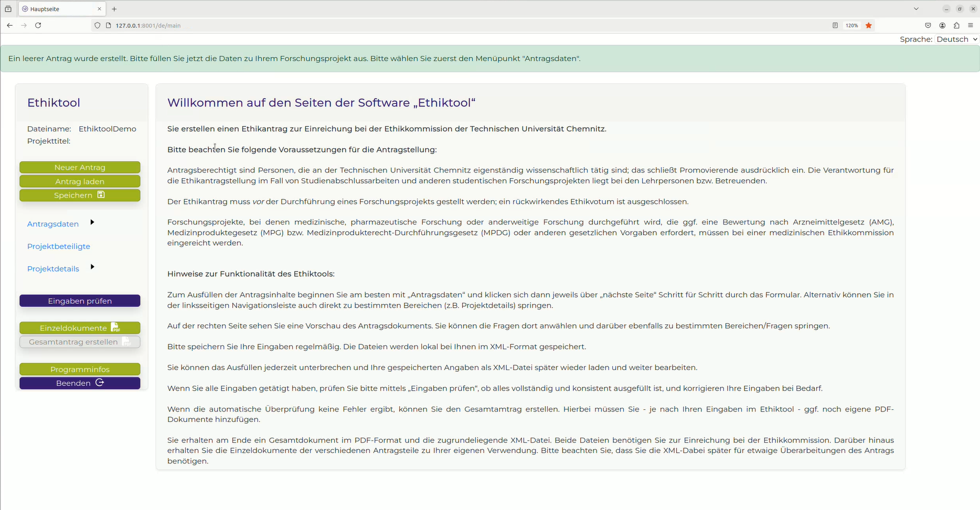Image resolution: width=980 pixels, height=510 pixels.
Task: Click the page icon in address bar
Action: click(x=109, y=25)
